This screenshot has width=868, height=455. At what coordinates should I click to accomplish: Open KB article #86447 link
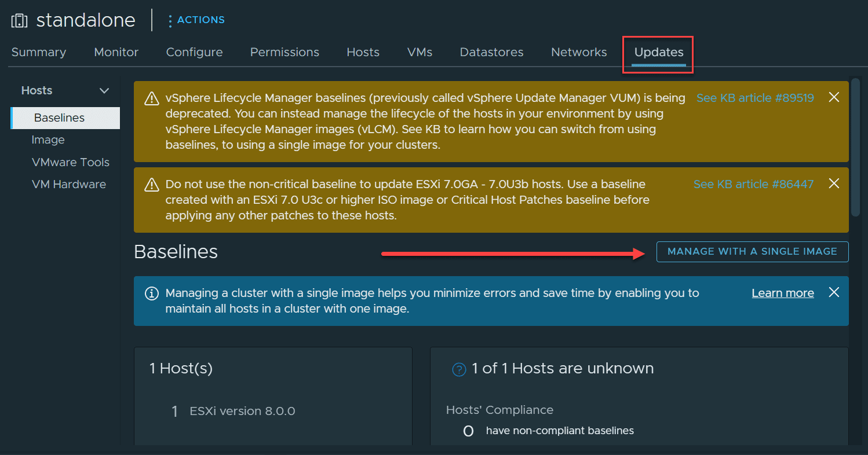pyautogui.click(x=753, y=184)
